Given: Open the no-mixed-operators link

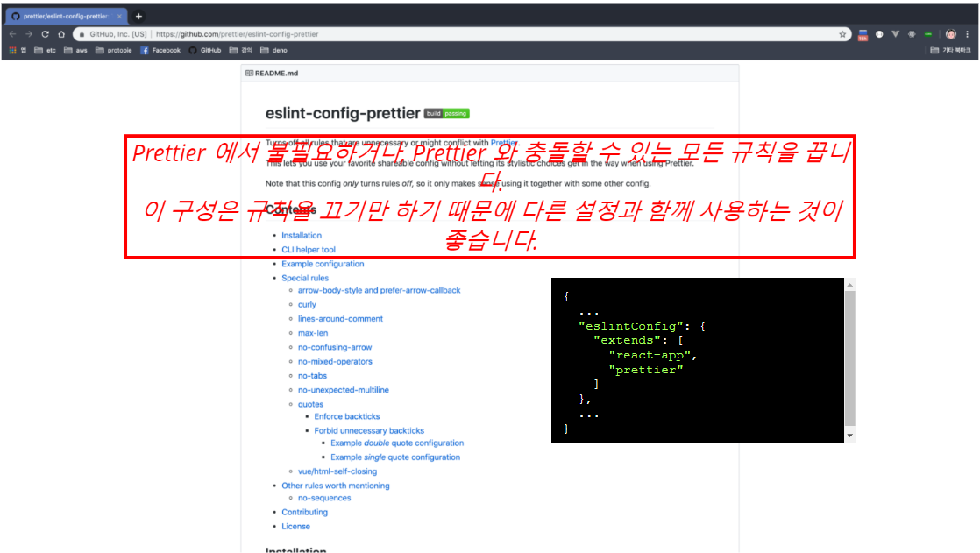Looking at the screenshot, I should click(x=335, y=361).
